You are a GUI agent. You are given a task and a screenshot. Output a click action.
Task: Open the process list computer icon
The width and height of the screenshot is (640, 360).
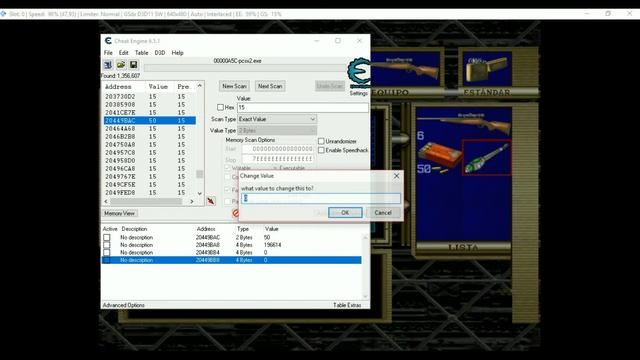pos(108,65)
